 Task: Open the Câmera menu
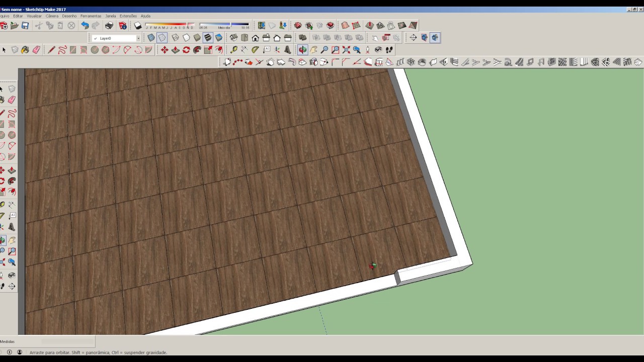[x=52, y=16]
